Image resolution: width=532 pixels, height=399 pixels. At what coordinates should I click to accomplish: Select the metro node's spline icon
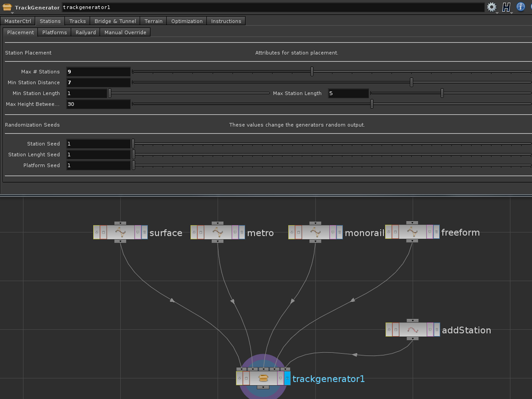pyautogui.click(x=218, y=232)
